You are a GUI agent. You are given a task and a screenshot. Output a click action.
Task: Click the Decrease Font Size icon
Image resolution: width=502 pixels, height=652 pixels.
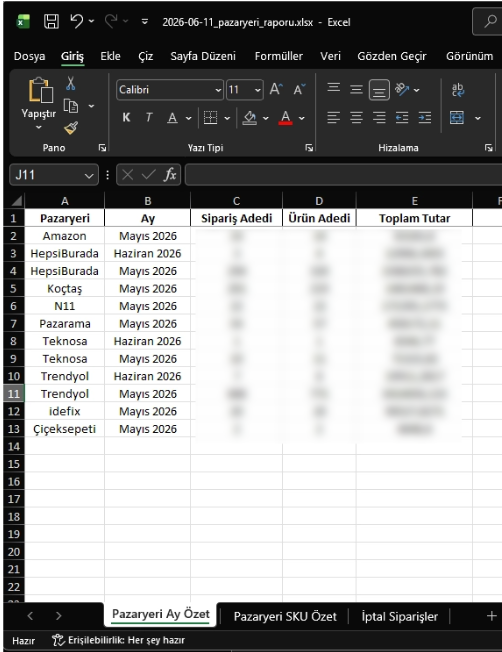(x=299, y=89)
